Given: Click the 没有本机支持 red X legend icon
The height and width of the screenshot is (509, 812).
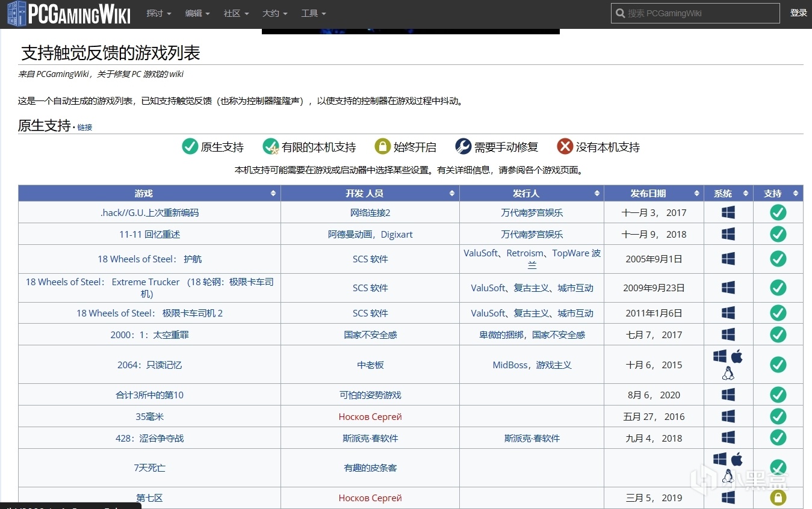Looking at the screenshot, I should 565,146.
